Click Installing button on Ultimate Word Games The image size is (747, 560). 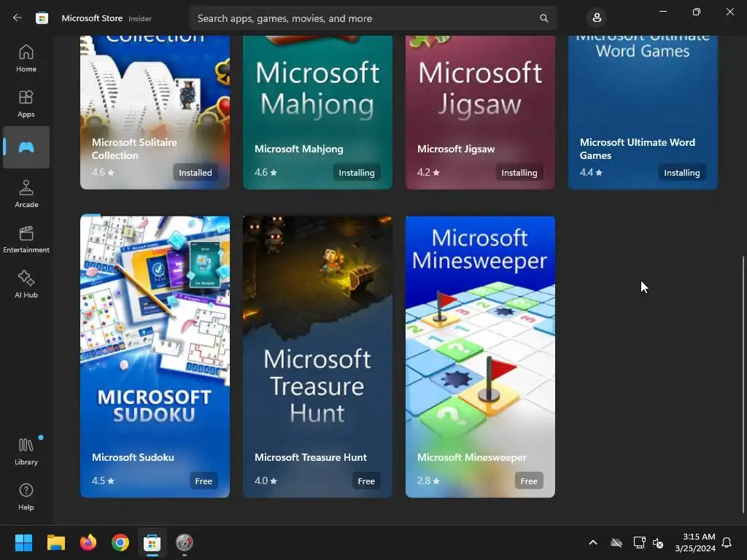coord(682,172)
